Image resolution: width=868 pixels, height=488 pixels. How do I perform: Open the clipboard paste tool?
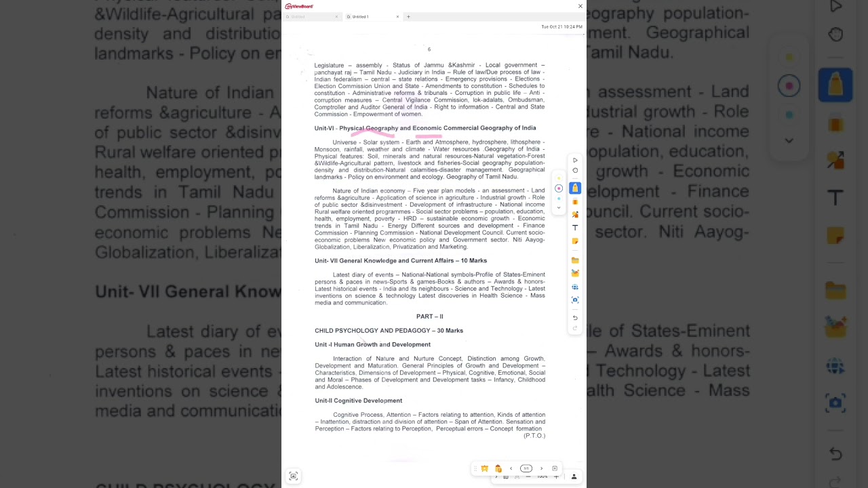click(498, 468)
